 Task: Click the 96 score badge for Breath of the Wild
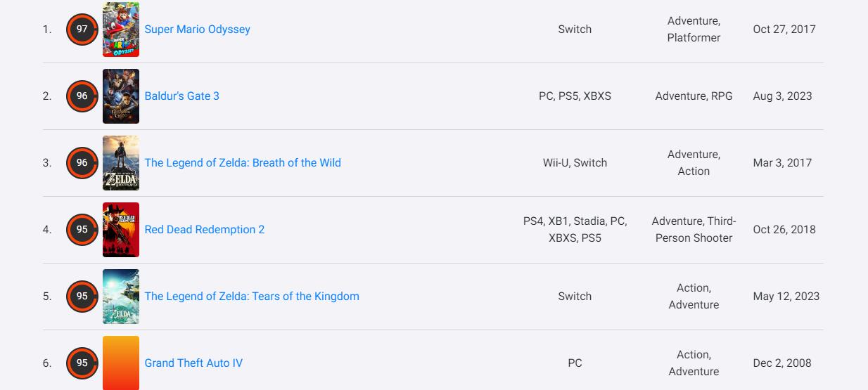click(82, 163)
